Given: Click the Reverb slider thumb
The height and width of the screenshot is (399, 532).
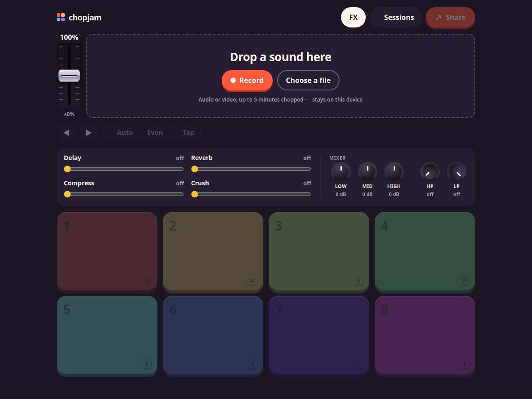Looking at the screenshot, I should (195, 169).
